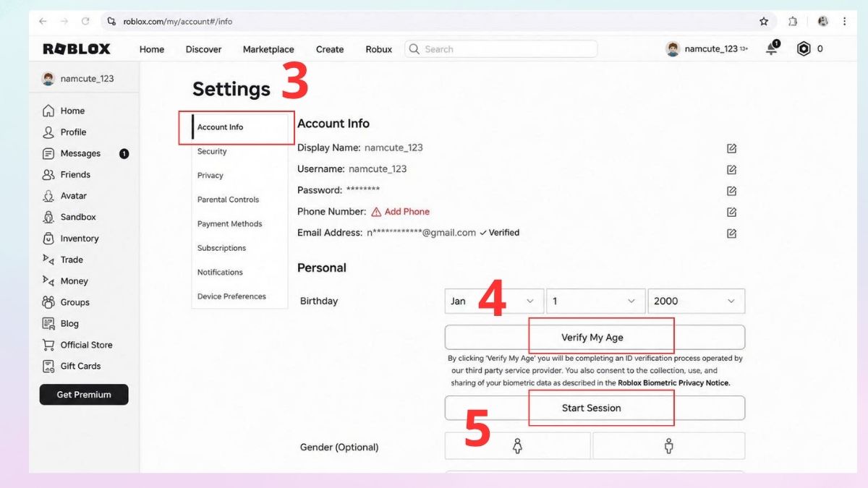Click the site info icon in address bar
The width and height of the screenshot is (868, 488).
click(x=111, y=22)
